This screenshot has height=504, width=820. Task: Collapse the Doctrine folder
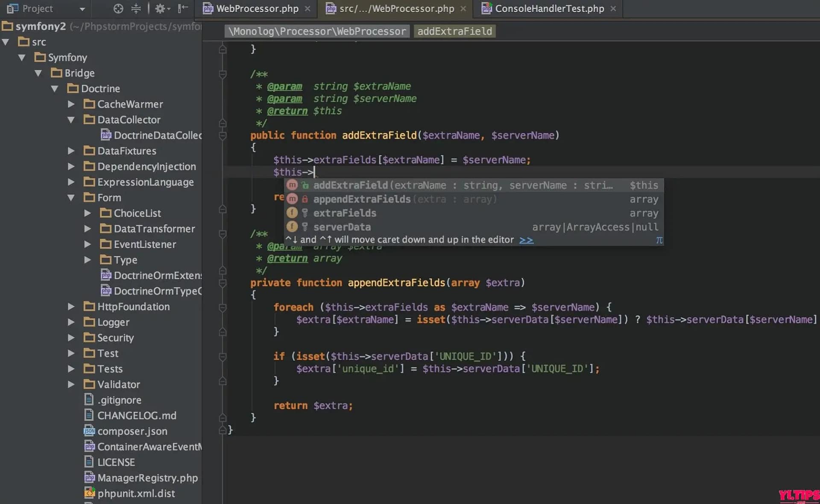point(55,89)
